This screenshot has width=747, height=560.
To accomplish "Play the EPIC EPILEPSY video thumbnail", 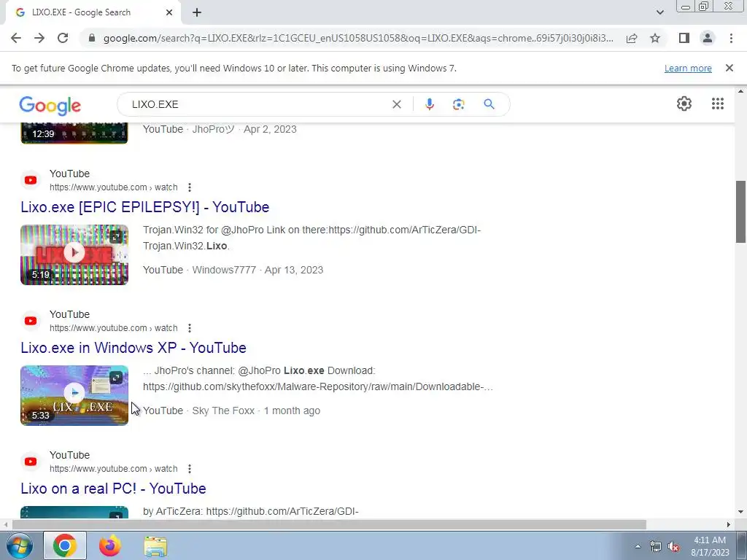I will pos(74,254).
